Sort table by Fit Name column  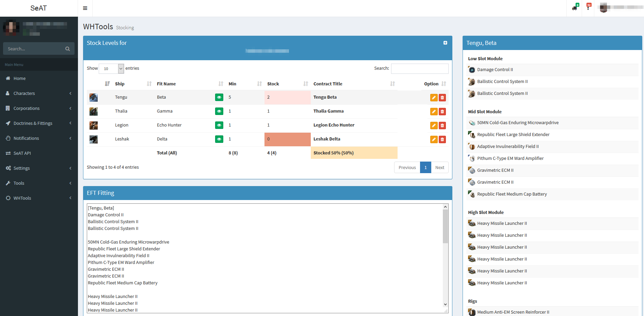[x=190, y=84]
